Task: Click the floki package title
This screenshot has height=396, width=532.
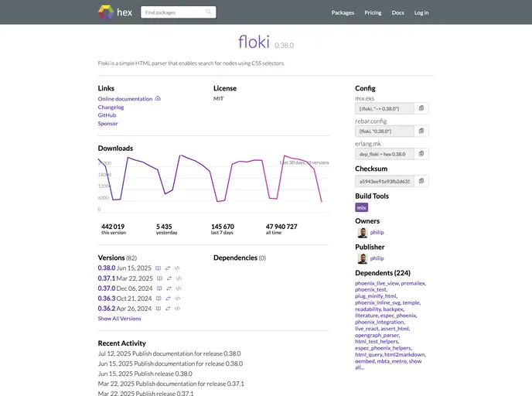Action: point(254,42)
